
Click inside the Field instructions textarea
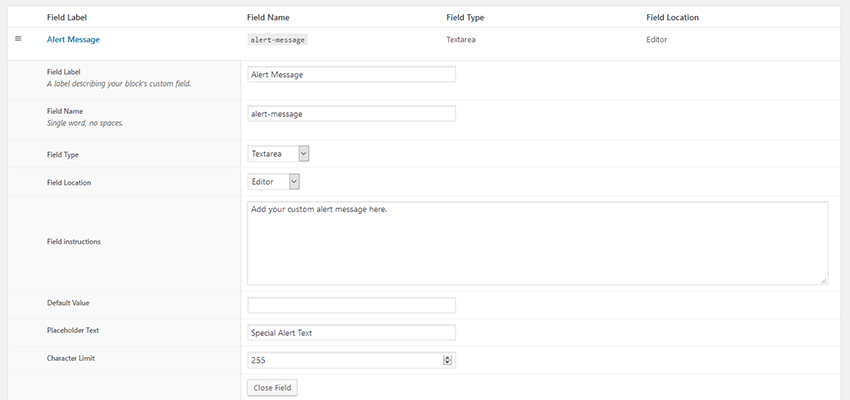click(x=537, y=243)
